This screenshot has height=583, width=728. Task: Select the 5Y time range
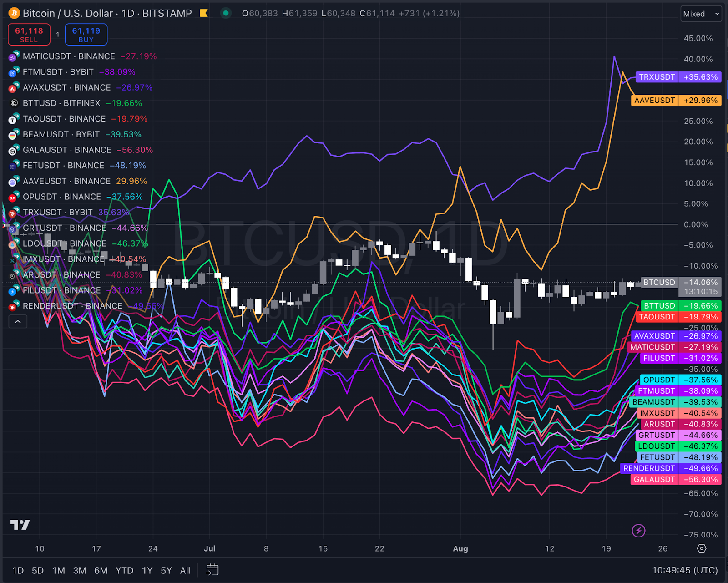coord(166,570)
